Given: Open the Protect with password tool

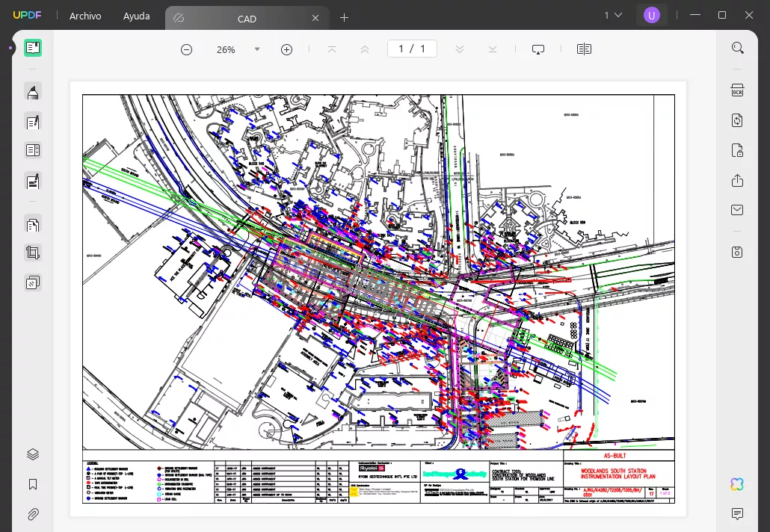Looking at the screenshot, I should (737, 150).
